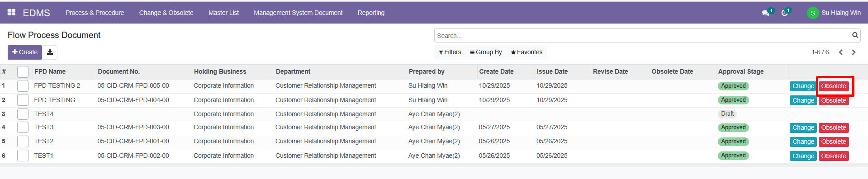868x179 pixels.
Task: Open the Reporting menu
Action: coord(371,13)
